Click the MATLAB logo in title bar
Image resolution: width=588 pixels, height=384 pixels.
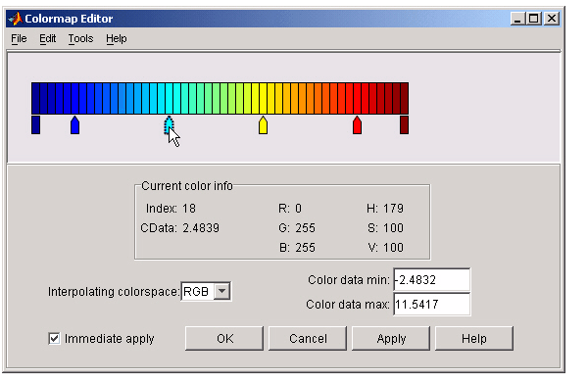(15, 19)
